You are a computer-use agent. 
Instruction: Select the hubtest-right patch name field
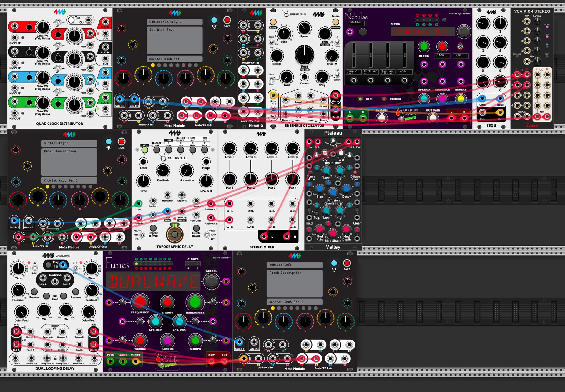coord(69,143)
